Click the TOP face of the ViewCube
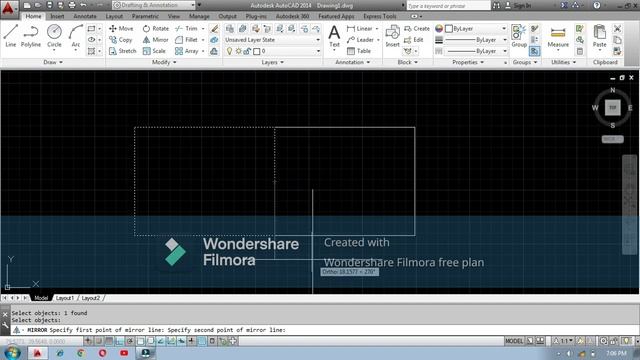 point(613,108)
